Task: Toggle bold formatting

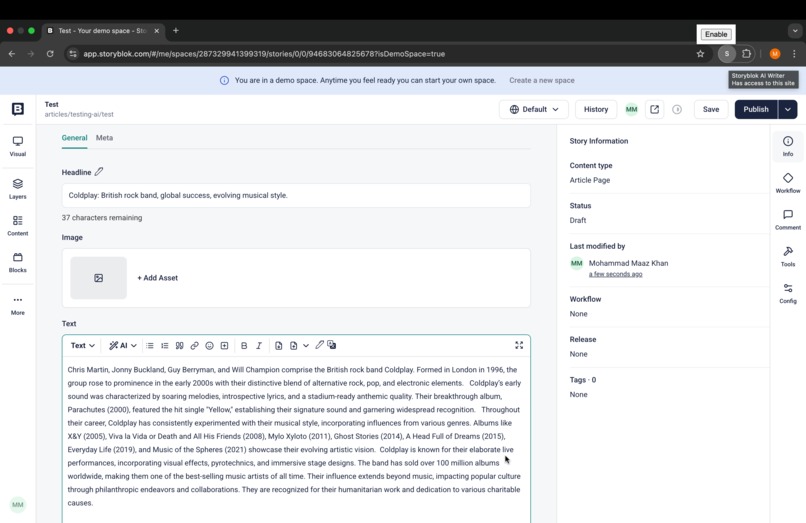Action: coord(244,346)
